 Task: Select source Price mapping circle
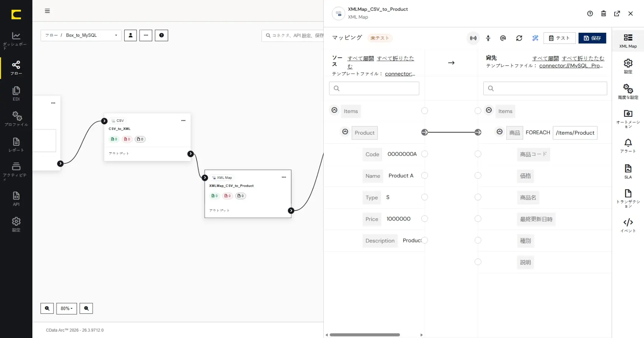click(x=424, y=219)
